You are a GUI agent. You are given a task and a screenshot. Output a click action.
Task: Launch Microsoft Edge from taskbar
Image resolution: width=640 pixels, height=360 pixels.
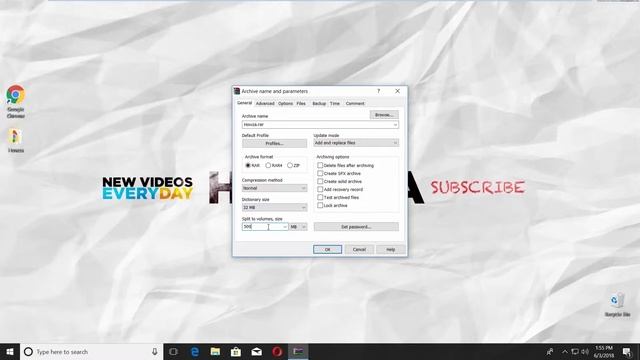tap(195, 351)
